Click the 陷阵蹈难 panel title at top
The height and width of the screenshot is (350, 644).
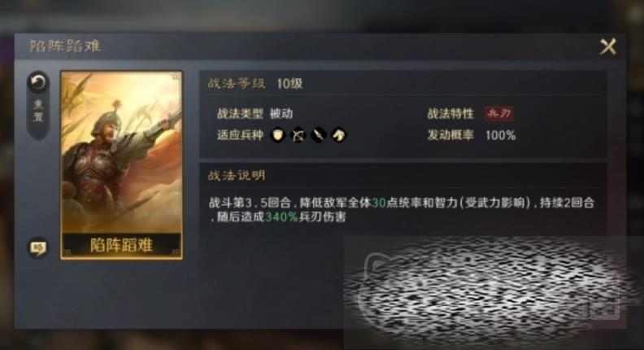click(65, 46)
